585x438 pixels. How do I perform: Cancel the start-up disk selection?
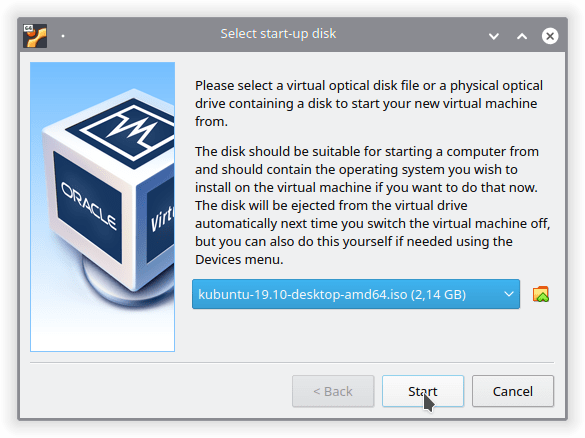(x=513, y=391)
